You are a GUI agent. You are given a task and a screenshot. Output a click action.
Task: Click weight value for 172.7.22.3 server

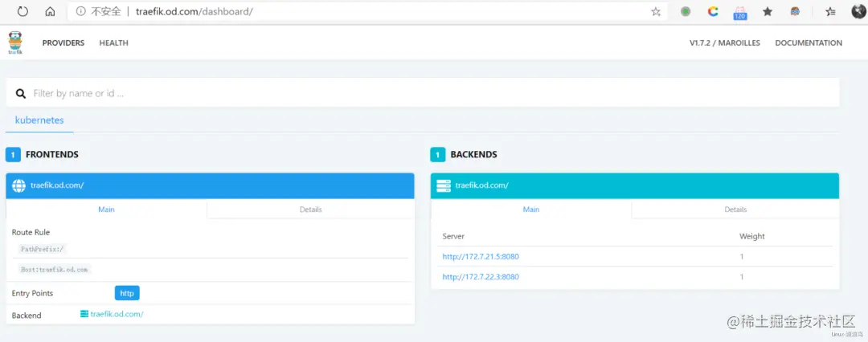[742, 277]
